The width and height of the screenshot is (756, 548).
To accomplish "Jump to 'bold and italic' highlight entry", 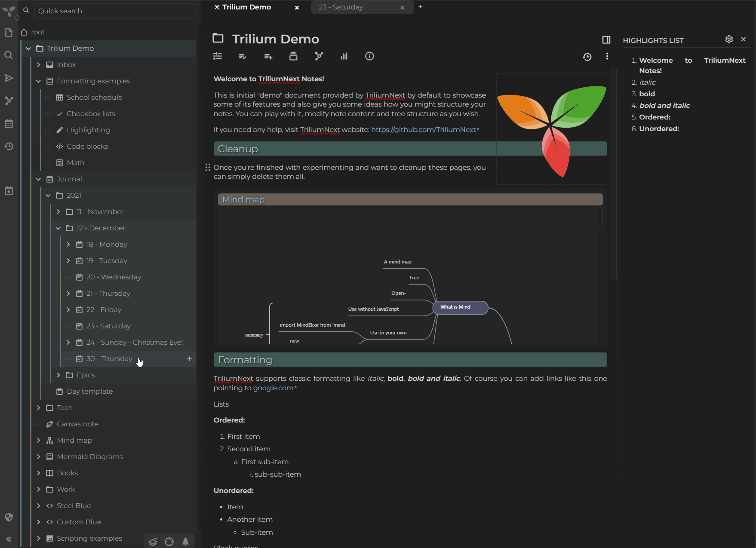I will tap(664, 105).
